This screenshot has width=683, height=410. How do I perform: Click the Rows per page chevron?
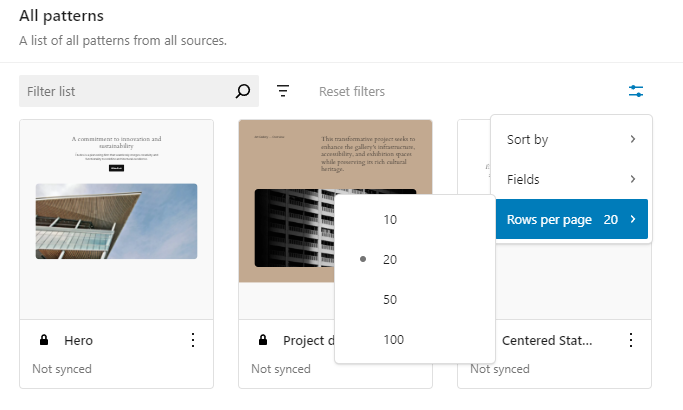click(x=633, y=220)
